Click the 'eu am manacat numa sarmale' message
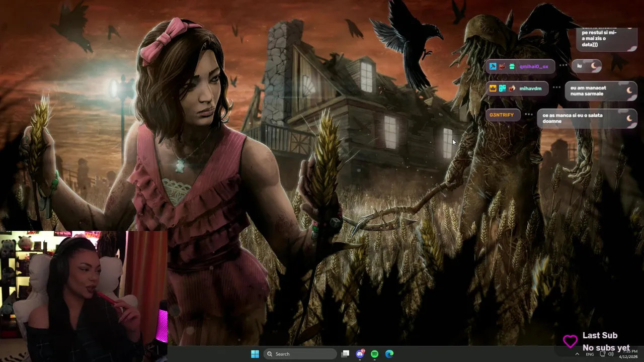Viewport: 644px width, 362px height. (601, 90)
